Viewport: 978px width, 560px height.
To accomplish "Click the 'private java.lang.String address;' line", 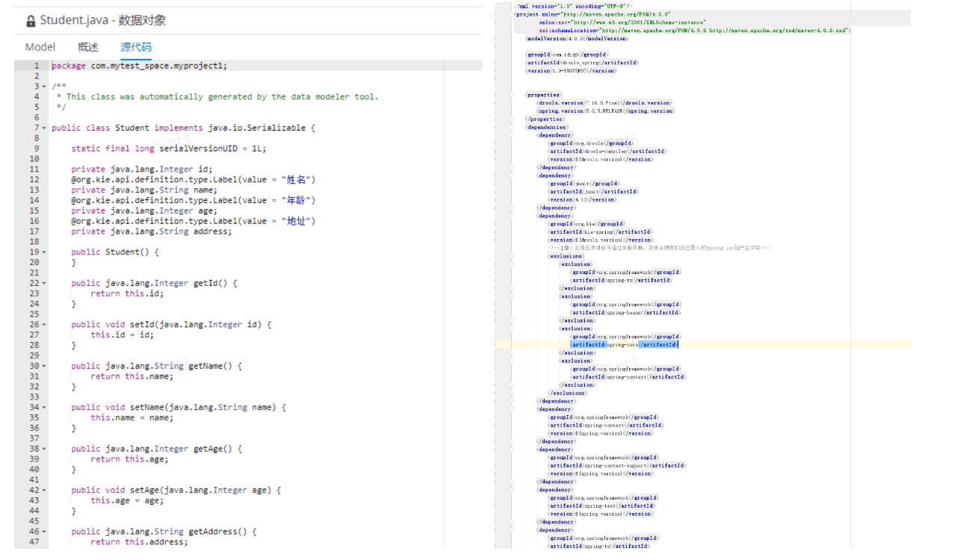I will [152, 231].
